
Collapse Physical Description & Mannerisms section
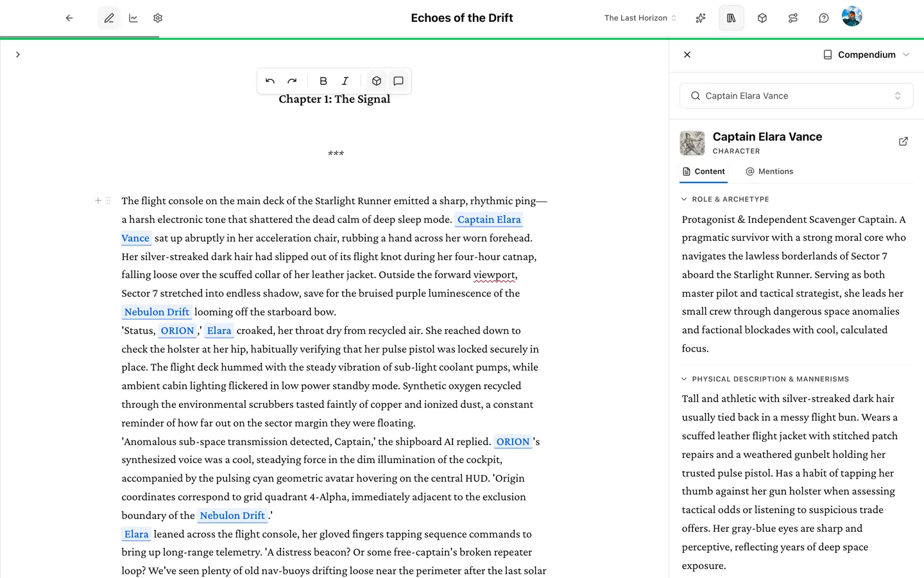click(766, 379)
